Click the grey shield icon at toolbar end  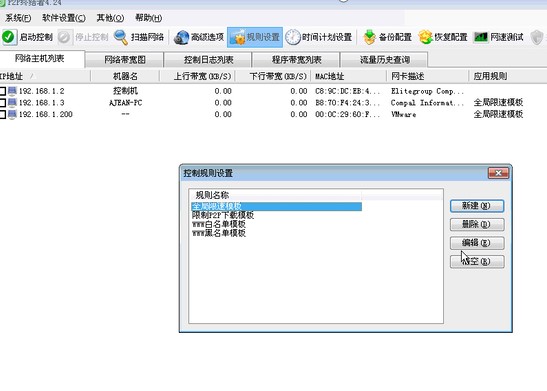click(x=537, y=37)
